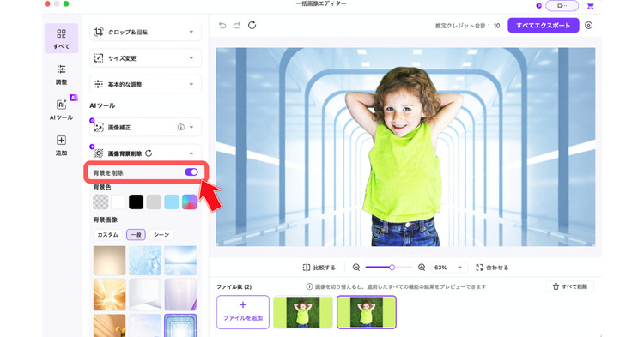Click the すべて削除 button
The image size is (644, 337).
click(569, 286)
